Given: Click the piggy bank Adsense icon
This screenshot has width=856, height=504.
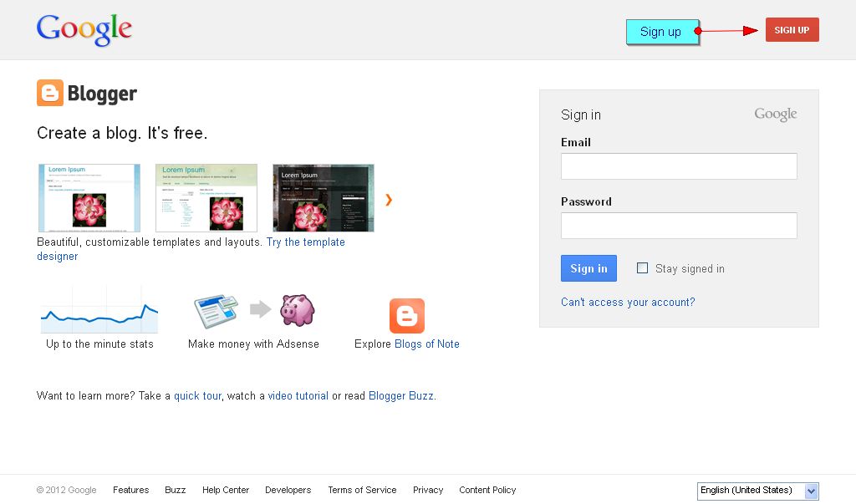Looking at the screenshot, I should (298, 310).
